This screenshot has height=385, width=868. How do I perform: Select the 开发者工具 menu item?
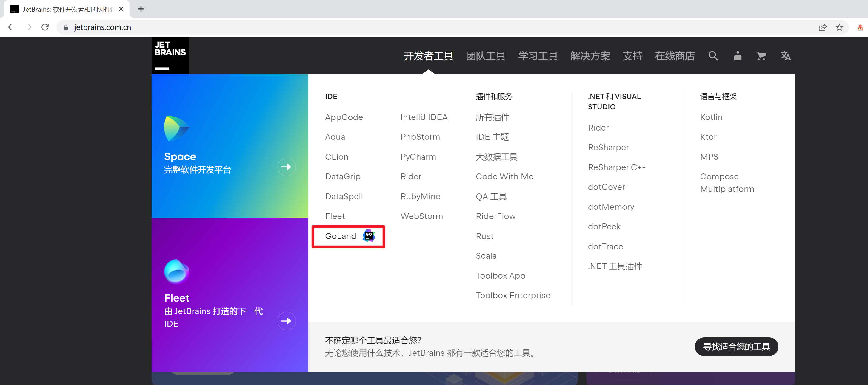point(428,56)
